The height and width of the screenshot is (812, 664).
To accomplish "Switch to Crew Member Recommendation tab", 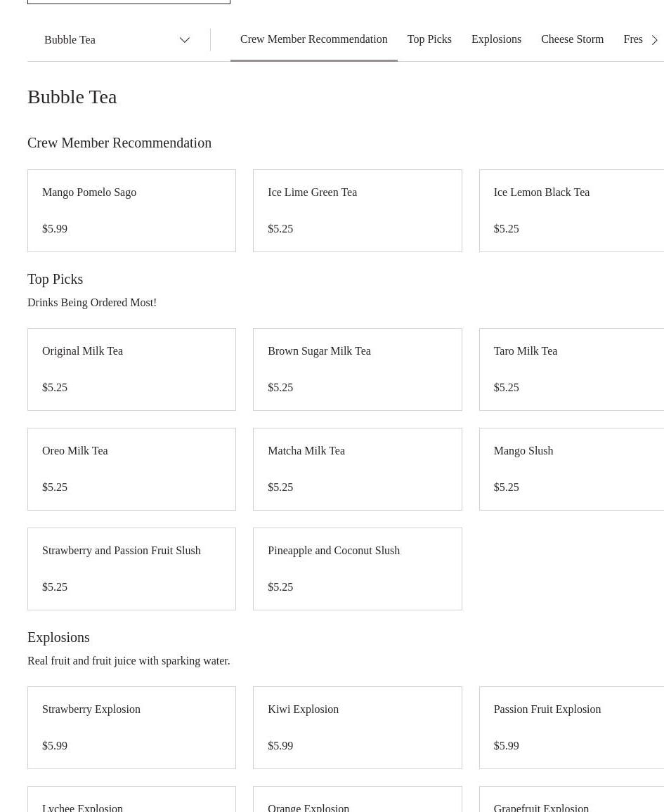I will (313, 39).
